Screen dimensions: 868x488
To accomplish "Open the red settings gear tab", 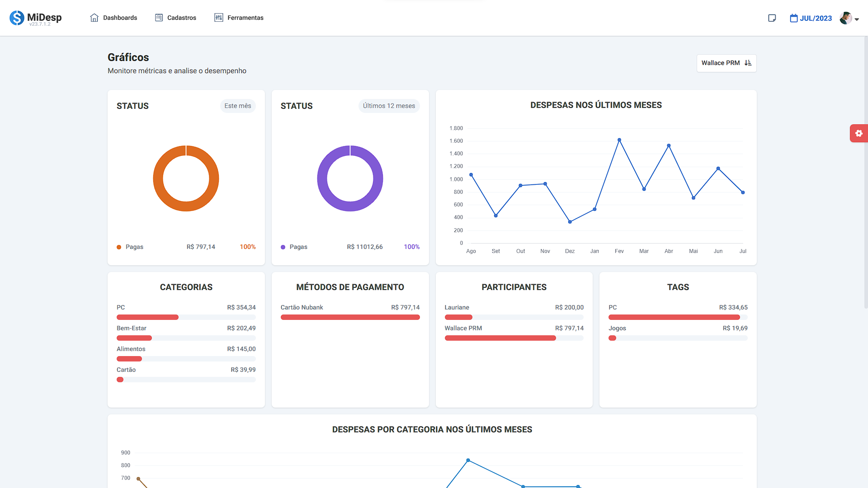I will click(859, 133).
